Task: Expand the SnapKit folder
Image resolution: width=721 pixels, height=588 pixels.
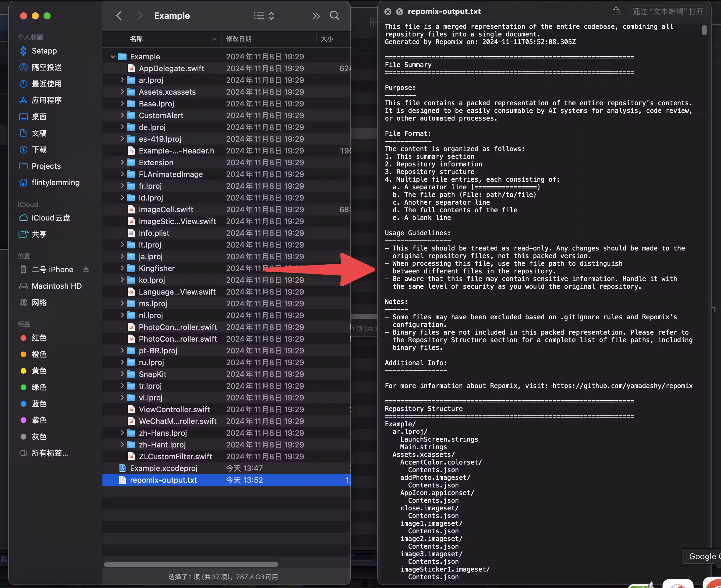Action: coord(122,374)
